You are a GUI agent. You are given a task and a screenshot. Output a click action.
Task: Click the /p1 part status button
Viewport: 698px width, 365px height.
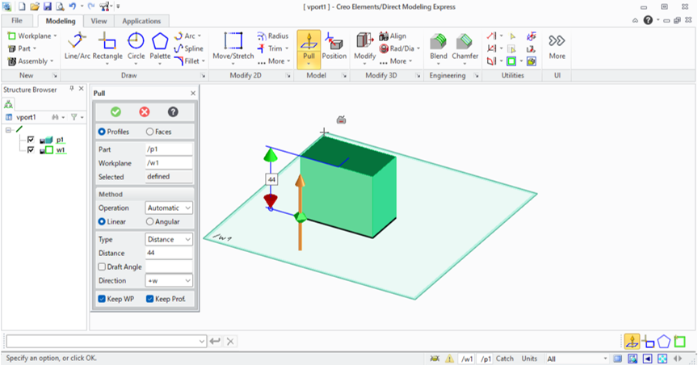click(x=485, y=359)
